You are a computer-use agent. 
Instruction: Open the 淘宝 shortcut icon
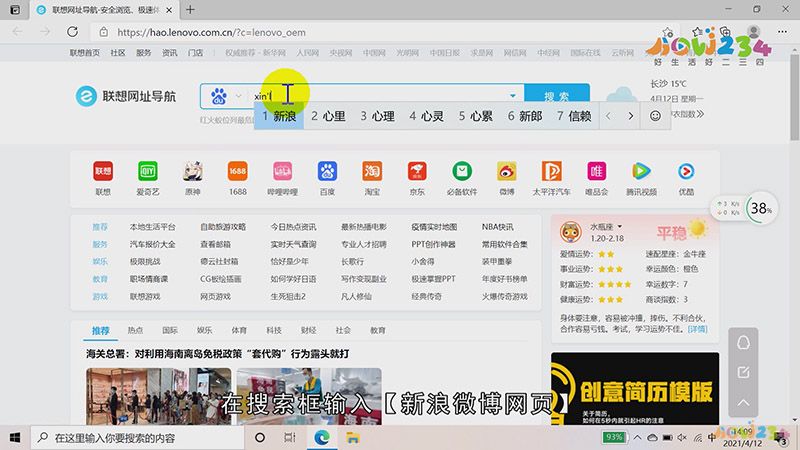click(372, 171)
